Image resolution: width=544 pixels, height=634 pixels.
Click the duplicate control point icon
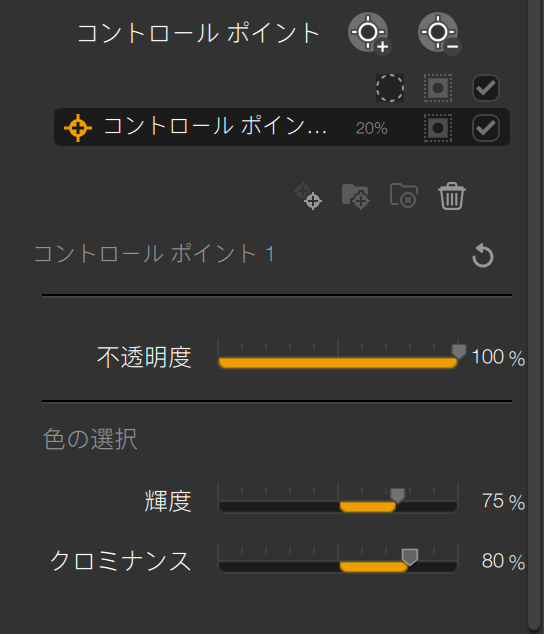point(308,196)
